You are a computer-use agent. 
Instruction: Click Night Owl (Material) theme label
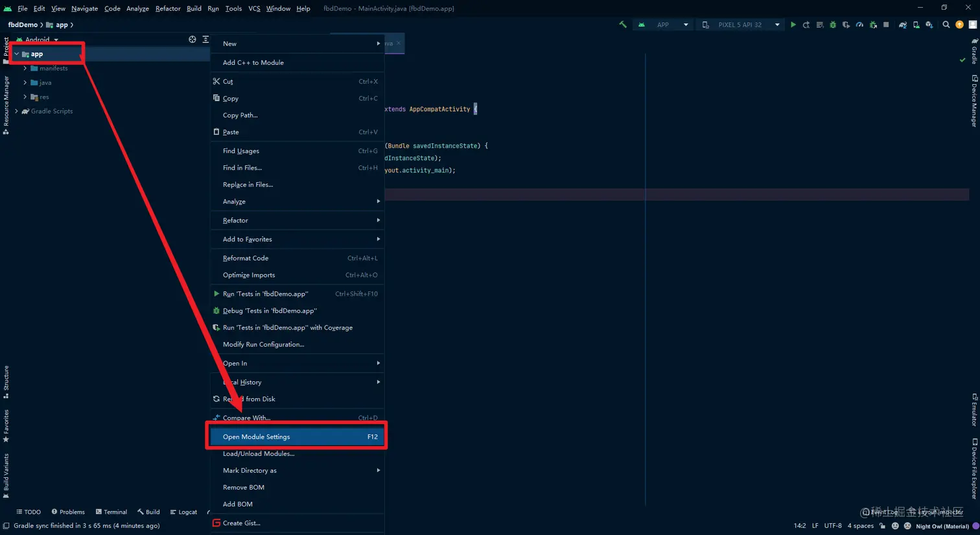[942, 526]
